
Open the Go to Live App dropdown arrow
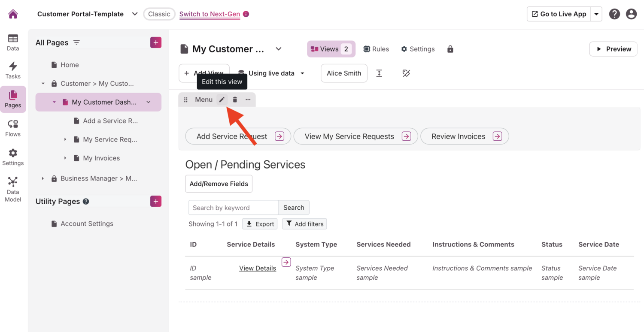point(596,14)
